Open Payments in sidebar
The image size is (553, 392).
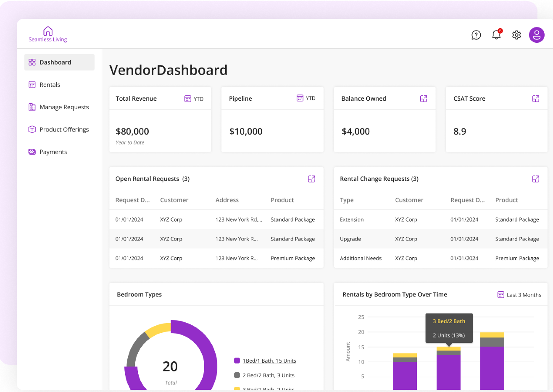(53, 152)
